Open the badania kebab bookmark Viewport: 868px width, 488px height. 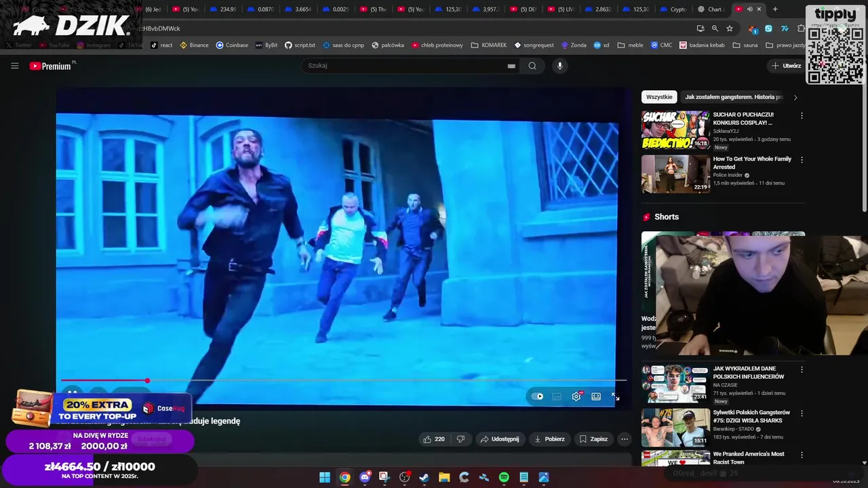click(x=702, y=45)
